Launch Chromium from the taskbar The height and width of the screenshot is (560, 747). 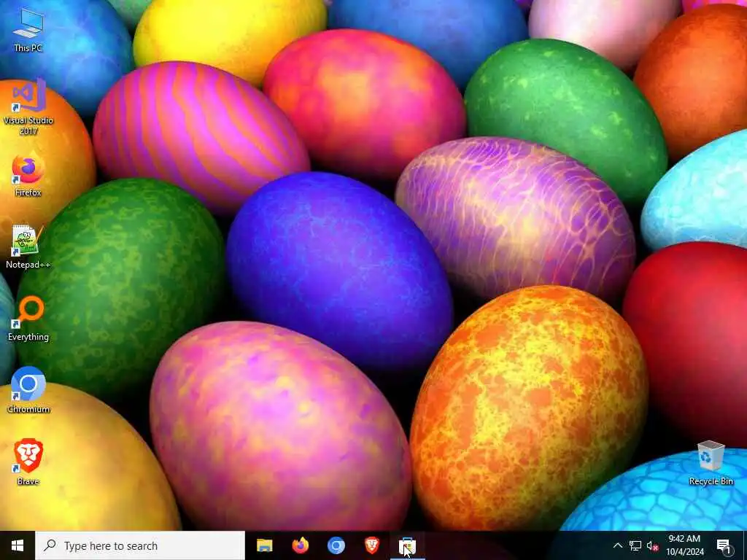pyautogui.click(x=336, y=545)
